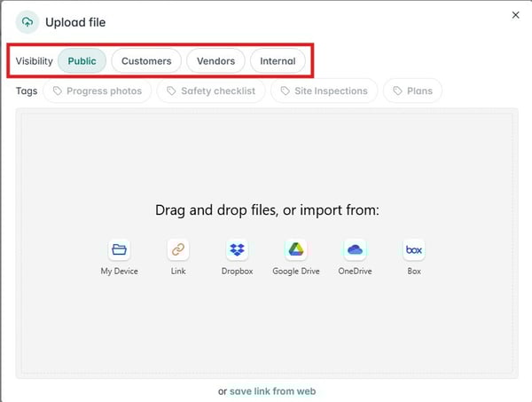The image size is (532, 402).
Task: Select the Plans tag
Action: pos(412,91)
